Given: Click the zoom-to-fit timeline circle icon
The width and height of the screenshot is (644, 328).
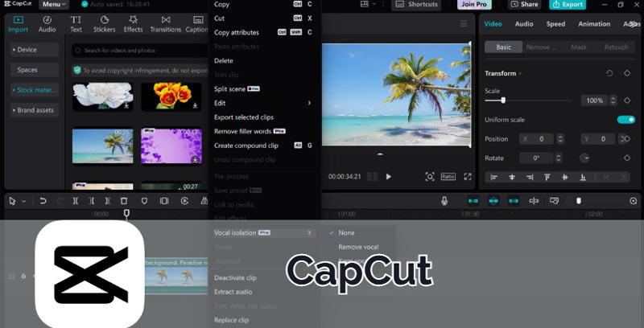Looking at the screenshot, I should [634, 201].
